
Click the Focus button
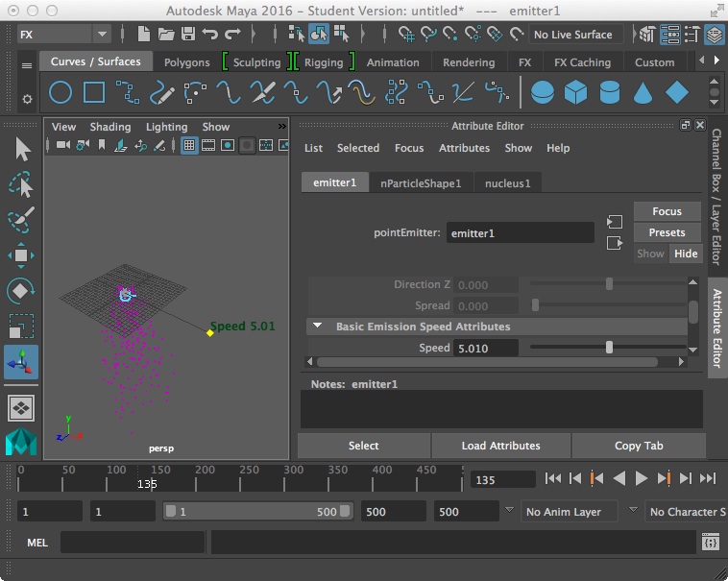(x=667, y=211)
